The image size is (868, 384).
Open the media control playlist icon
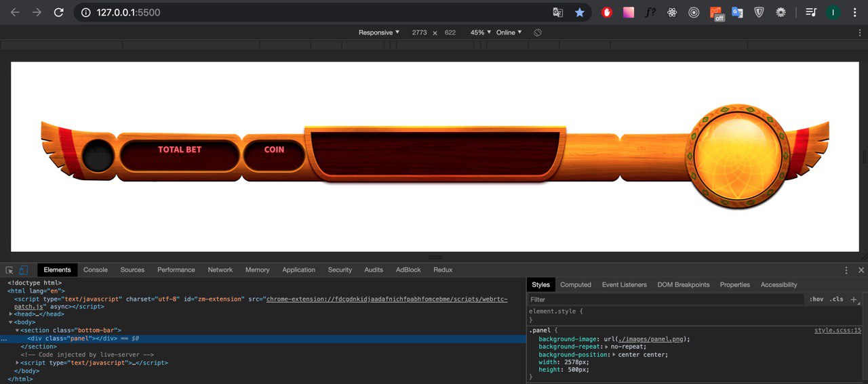tap(811, 12)
